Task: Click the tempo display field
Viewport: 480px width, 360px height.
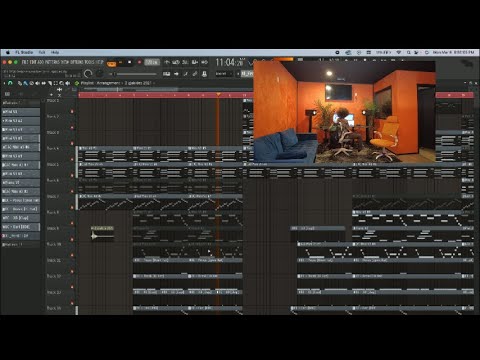Action: 152,62
